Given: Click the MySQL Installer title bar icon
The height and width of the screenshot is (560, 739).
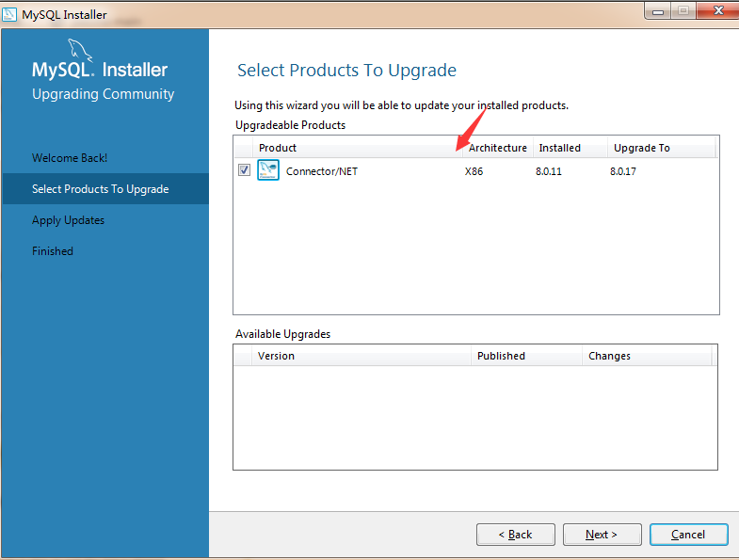Looking at the screenshot, I should coord(10,14).
